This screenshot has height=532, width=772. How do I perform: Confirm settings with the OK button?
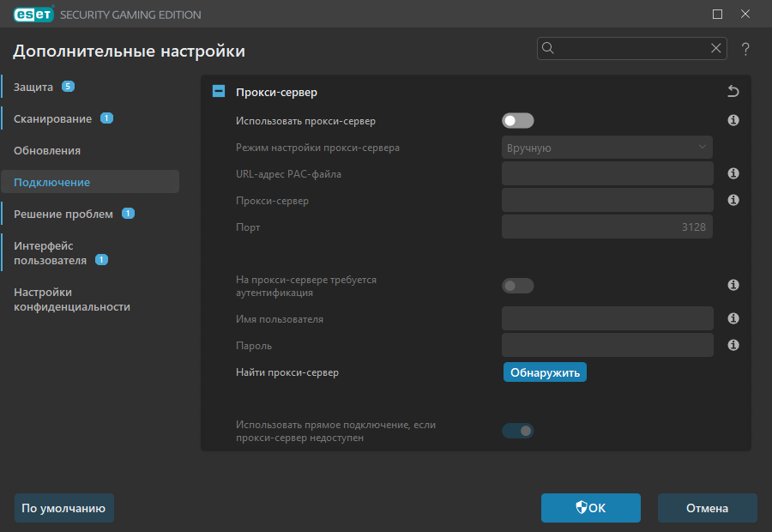(x=591, y=508)
